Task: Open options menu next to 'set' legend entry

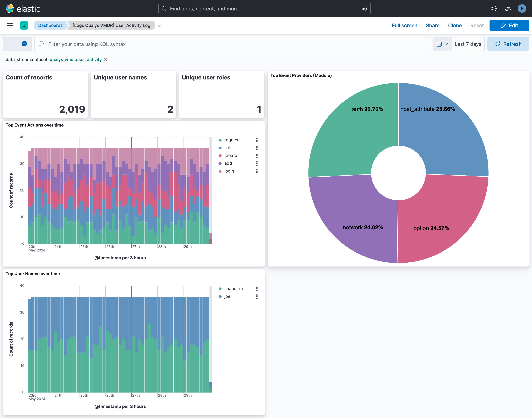Action: click(x=257, y=148)
